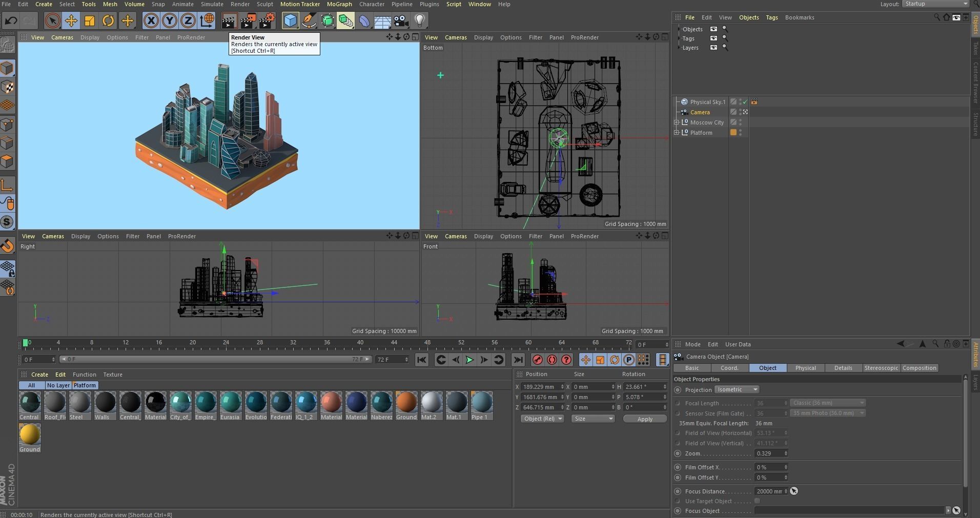The image size is (980, 518).
Task: Click the spline Pen tool icon
Action: 309,20
